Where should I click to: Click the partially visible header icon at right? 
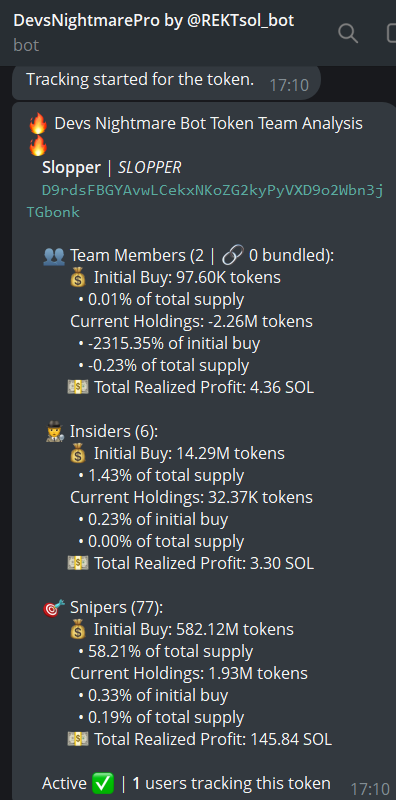click(x=391, y=33)
